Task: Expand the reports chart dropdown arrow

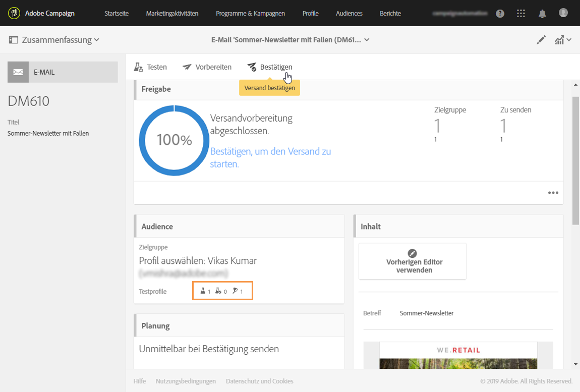Action: [x=569, y=40]
